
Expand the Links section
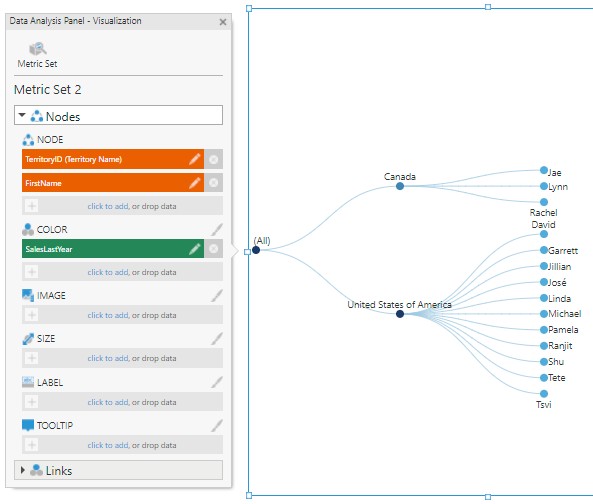coord(23,470)
